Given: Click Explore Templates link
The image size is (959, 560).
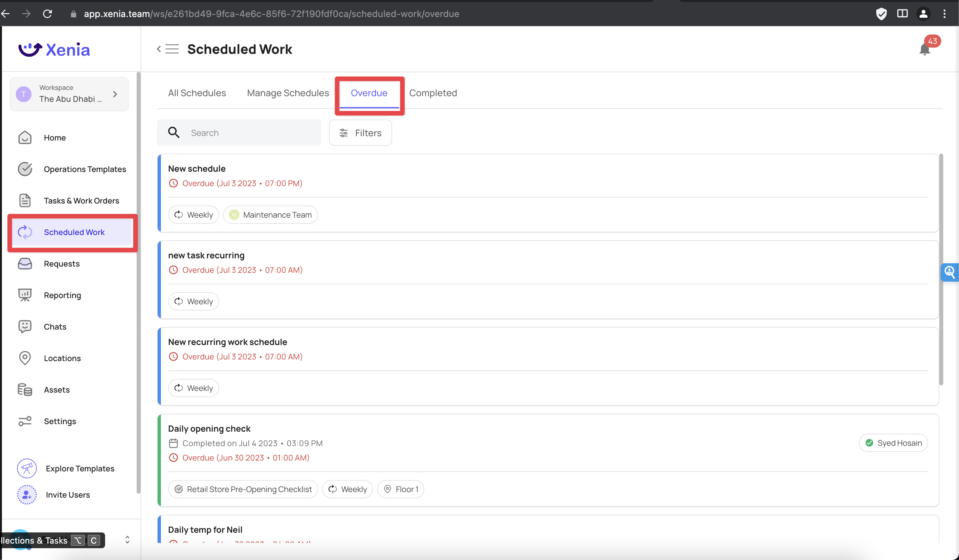Looking at the screenshot, I should coord(80,468).
